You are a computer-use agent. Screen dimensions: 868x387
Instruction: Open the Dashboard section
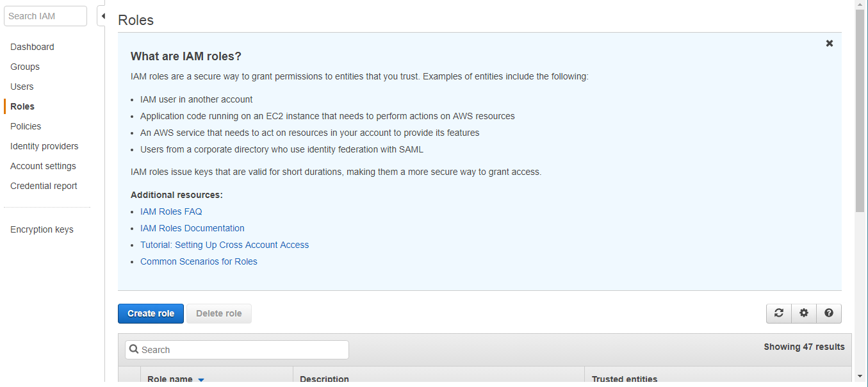(32, 47)
